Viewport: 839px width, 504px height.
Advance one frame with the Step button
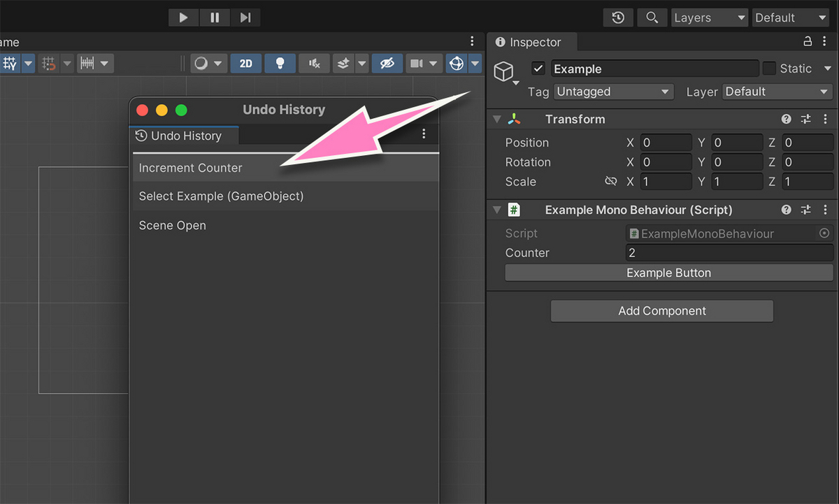(x=245, y=17)
